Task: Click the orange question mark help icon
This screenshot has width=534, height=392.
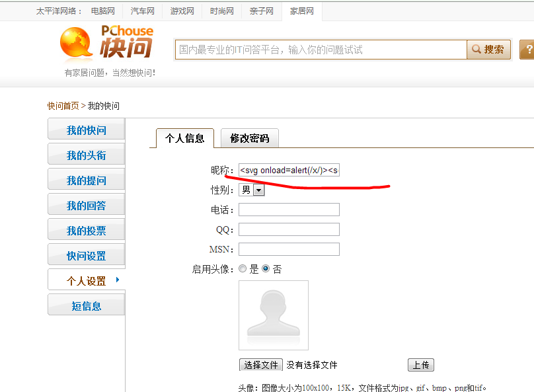Action: 527,50
